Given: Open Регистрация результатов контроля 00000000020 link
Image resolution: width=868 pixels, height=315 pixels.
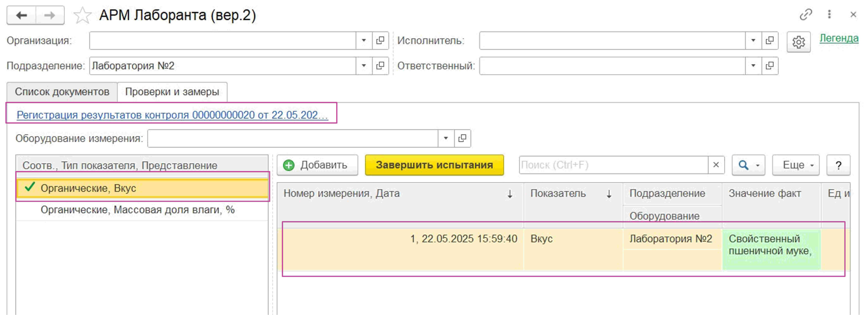Looking at the screenshot, I should coord(172,115).
